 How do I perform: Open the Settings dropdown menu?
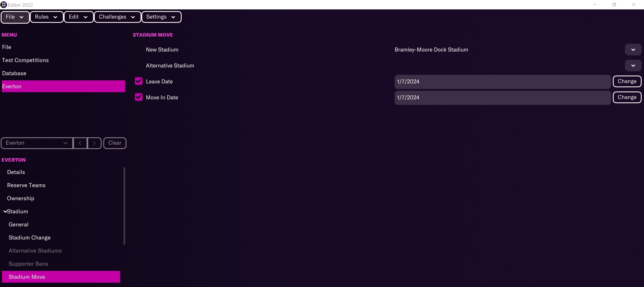(x=161, y=17)
